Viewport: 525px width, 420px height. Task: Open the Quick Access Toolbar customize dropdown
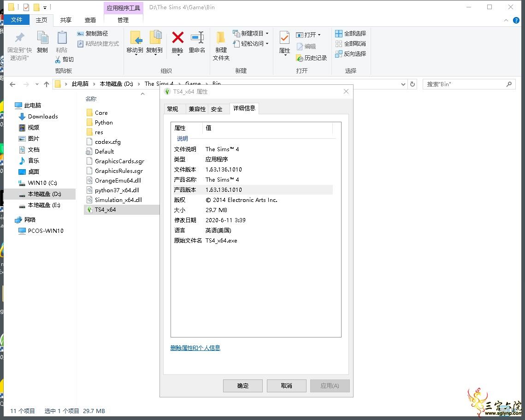(45, 7)
